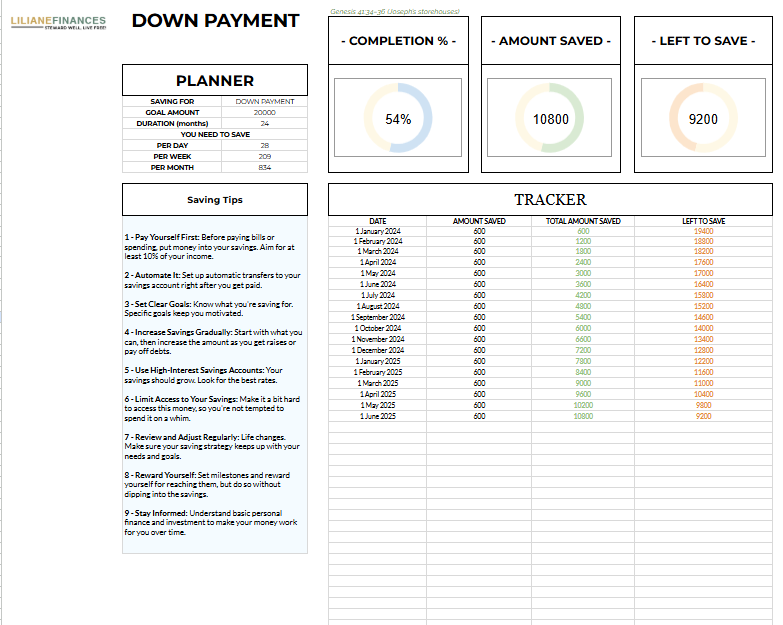
Task: Click the DOWN PAYMENT page title
Action: coord(215,21)
